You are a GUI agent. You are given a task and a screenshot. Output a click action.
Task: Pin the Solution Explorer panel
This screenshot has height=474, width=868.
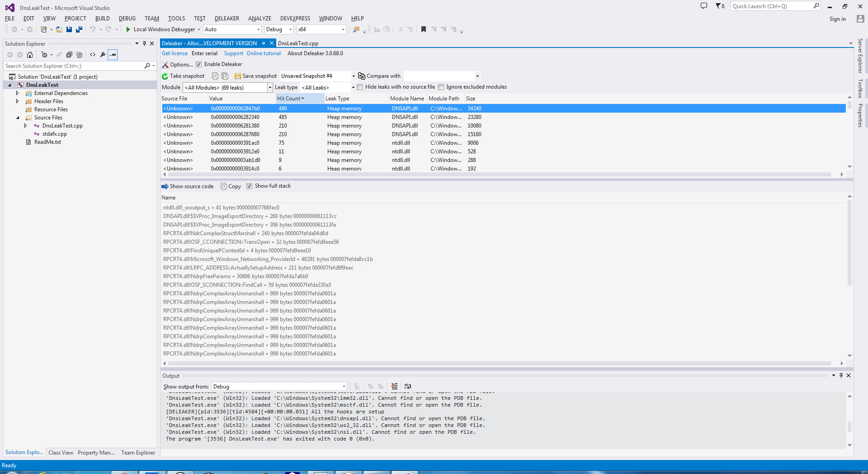(x=144, y=43)
